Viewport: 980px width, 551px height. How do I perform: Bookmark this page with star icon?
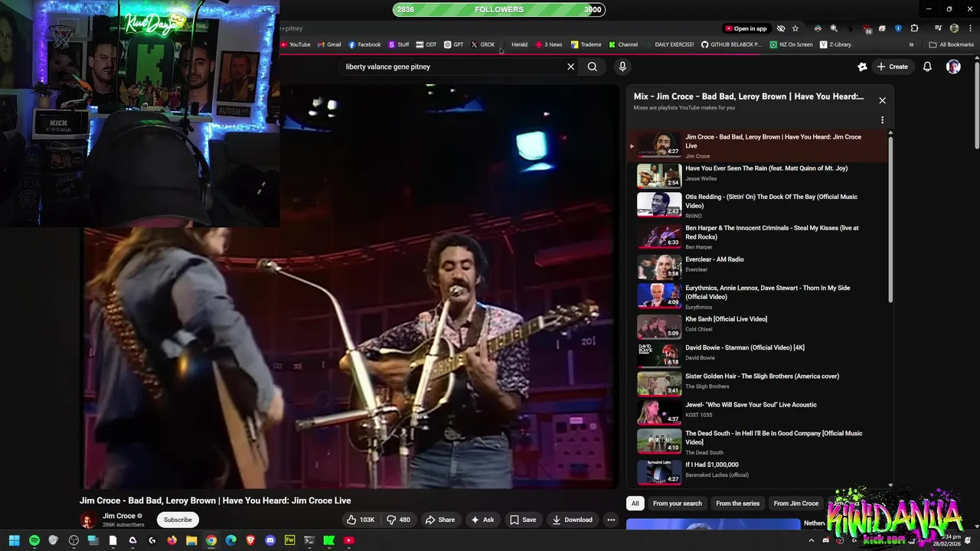pos(795,28)
